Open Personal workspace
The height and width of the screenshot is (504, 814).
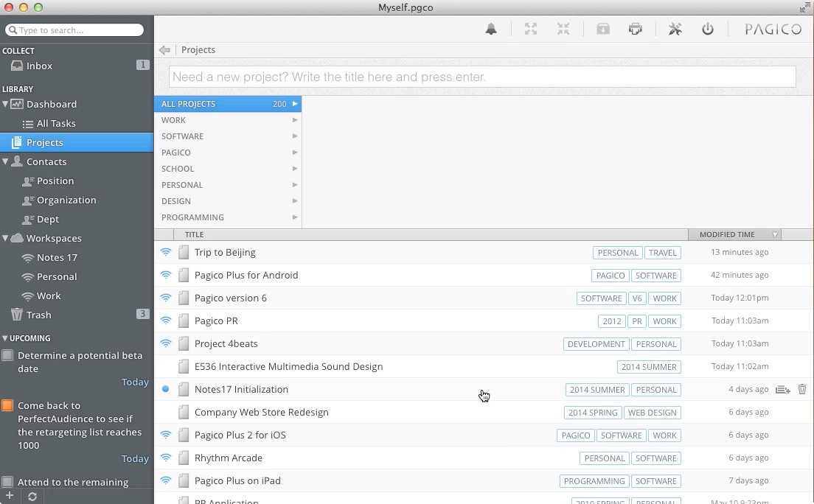(77, 276)
